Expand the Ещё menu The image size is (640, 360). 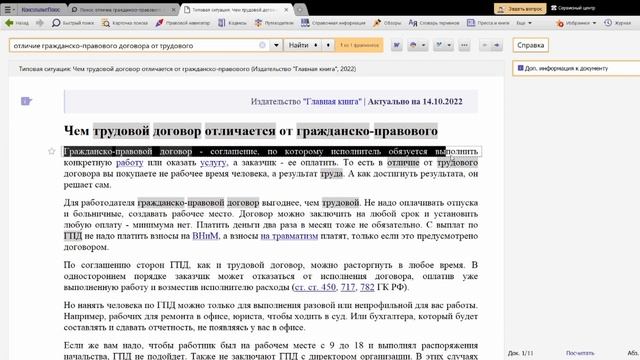click(524, 23)
